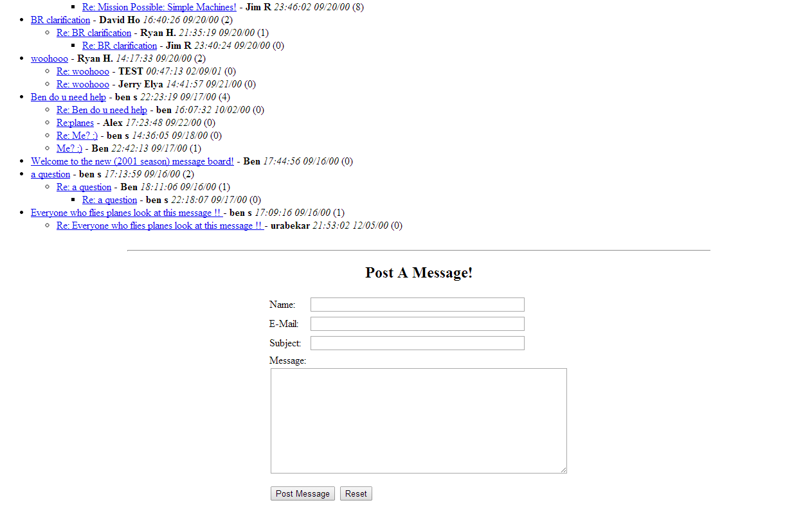Open the top-level 'BR clarification' thread
Image resolution: width=812 pixels, height=514 pixels.
[60, 20]
